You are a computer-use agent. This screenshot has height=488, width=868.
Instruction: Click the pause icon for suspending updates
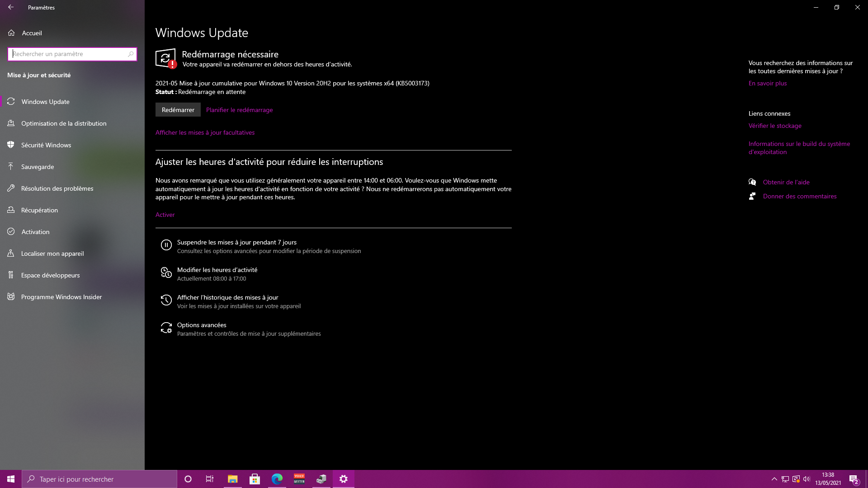point(166,245)
